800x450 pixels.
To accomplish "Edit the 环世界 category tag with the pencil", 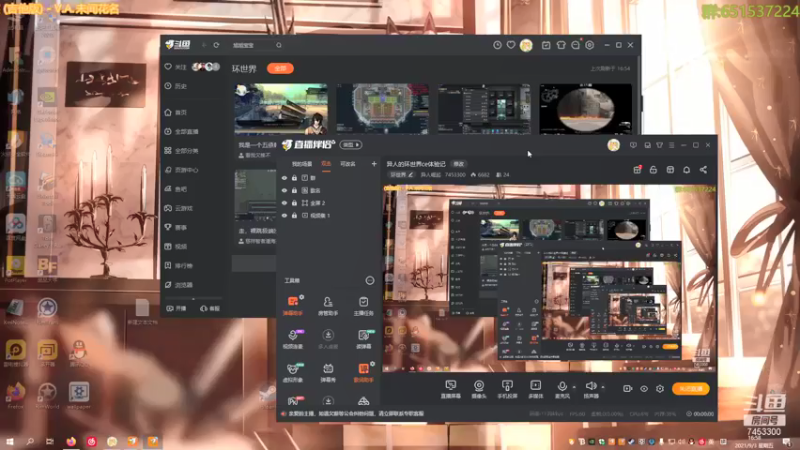I will coord(411,174).
